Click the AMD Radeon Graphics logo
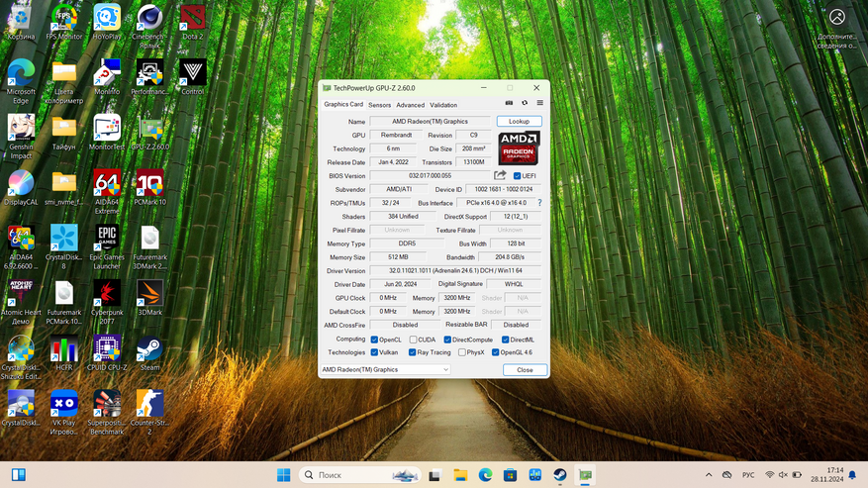This screenshot has width=868, height=488. (x=518, y=148)
